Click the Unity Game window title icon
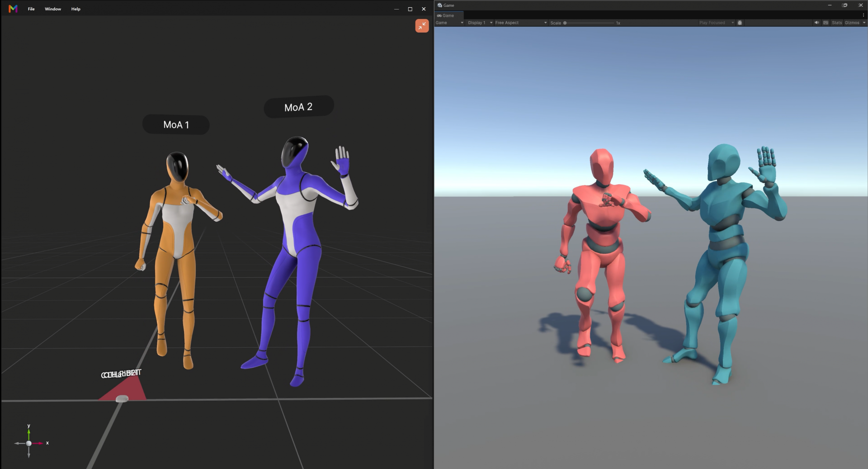 (x=440, y=5)
